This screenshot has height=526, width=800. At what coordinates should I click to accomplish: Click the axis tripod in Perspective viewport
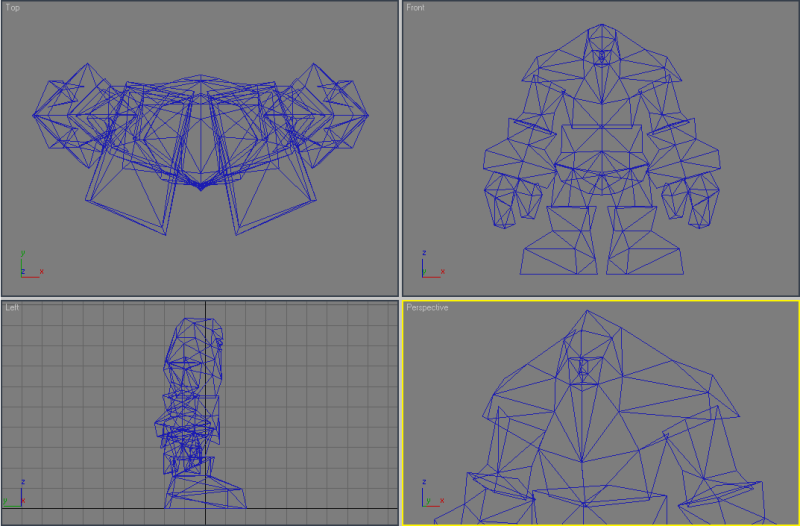pos(433,493)
